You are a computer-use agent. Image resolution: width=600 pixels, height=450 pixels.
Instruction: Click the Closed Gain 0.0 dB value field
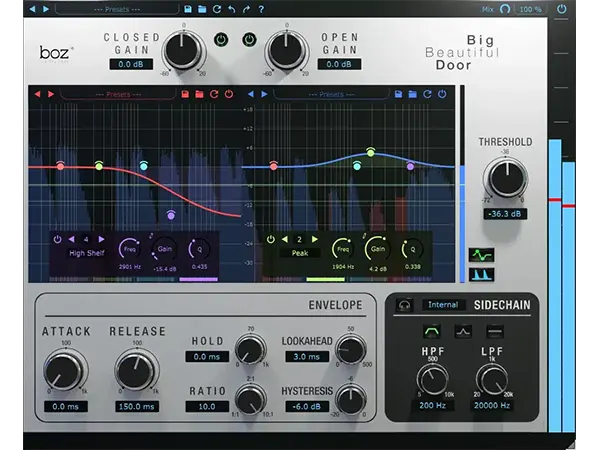click(x=131, y=64)
